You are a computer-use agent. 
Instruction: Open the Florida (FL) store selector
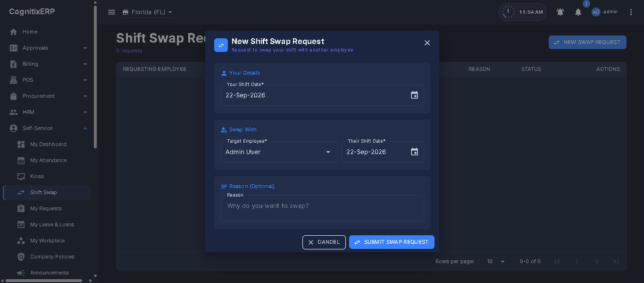pyautogui.click(x=147, y=12)
